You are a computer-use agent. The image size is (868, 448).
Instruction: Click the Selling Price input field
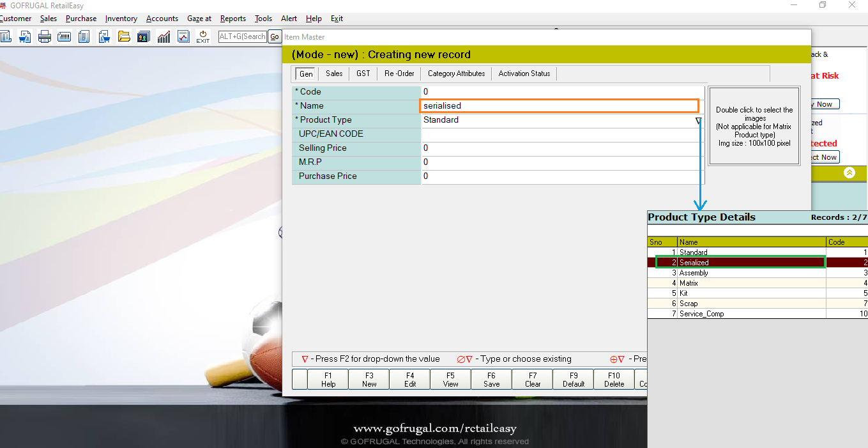(562, 148)
